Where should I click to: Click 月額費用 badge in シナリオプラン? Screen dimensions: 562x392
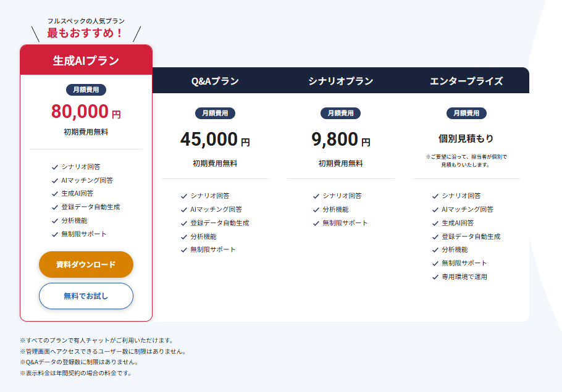pos(340,113)
